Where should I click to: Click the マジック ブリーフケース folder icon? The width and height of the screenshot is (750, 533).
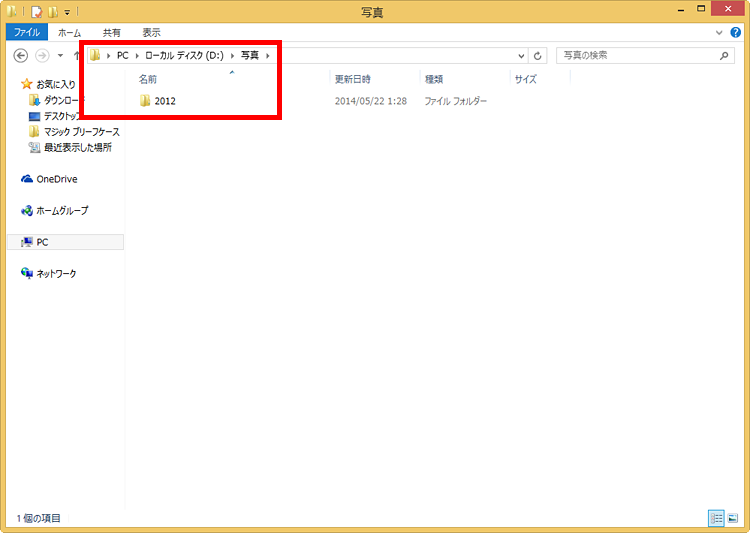(x=34, y=132)
